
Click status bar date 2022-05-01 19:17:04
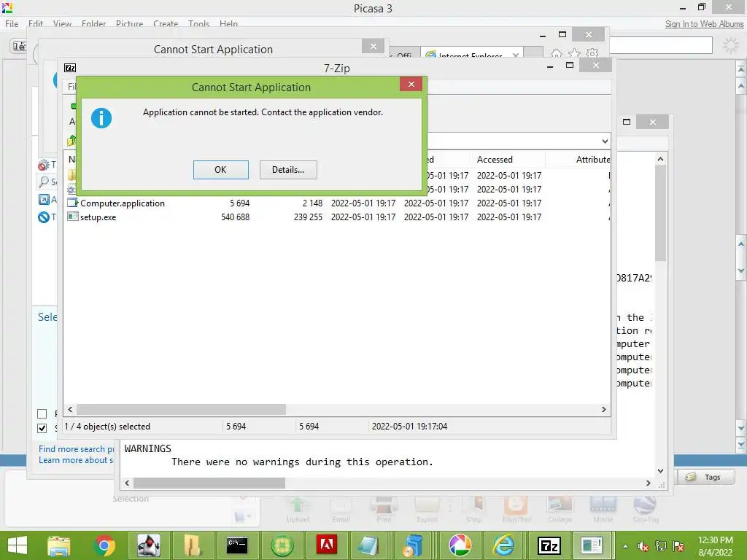coord(410,427)
